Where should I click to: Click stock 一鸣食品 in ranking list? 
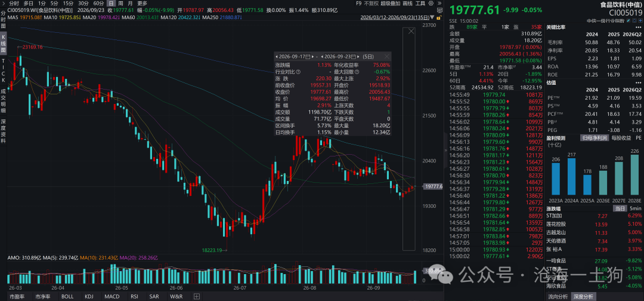(556, 260)
